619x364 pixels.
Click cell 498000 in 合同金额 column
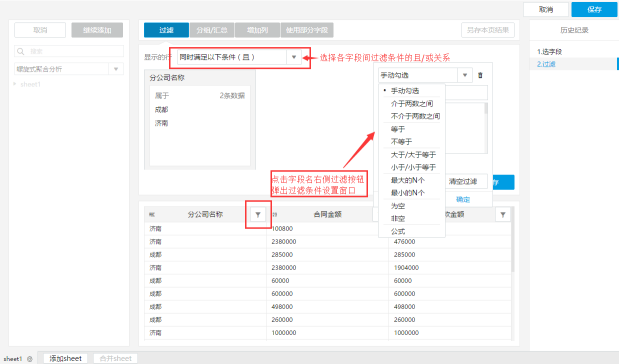[x=282, y=307]
